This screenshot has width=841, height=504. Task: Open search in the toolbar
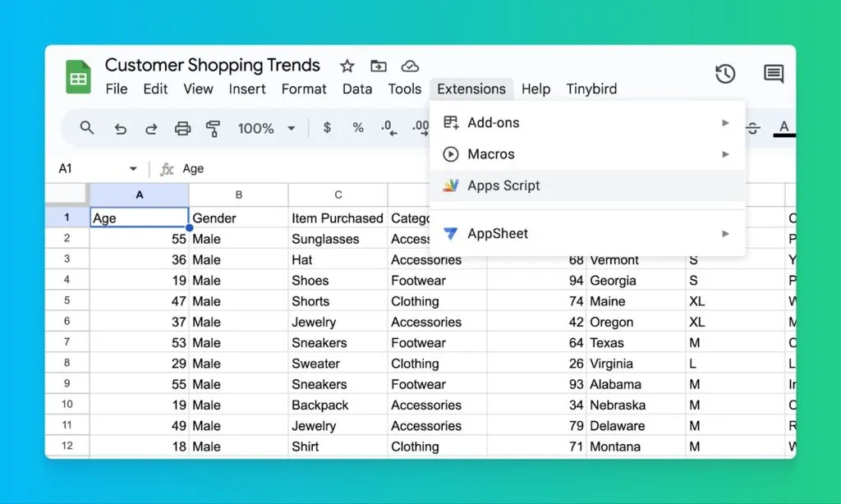click(x=86, y=128)
